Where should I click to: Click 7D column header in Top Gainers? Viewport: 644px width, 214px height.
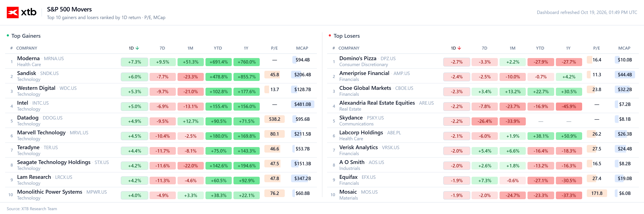[162, 48]
